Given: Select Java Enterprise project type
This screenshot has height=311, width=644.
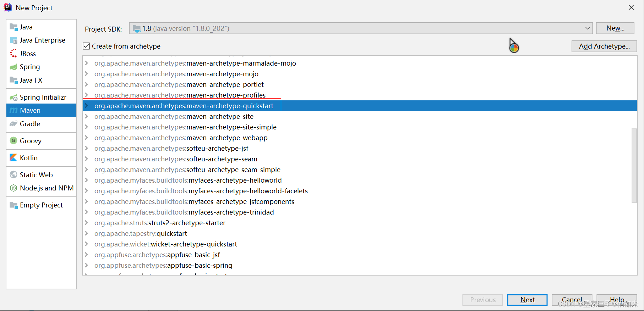Looking at the screenshot, I should (41, 40).
